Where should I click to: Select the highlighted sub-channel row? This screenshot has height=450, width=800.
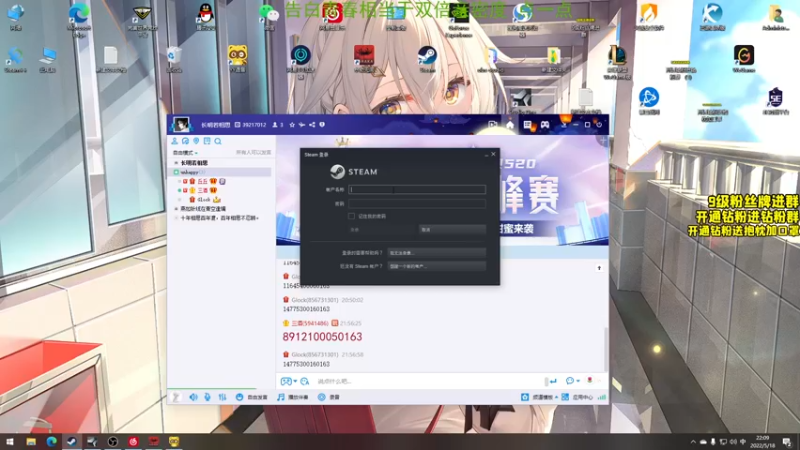[220, 172]
